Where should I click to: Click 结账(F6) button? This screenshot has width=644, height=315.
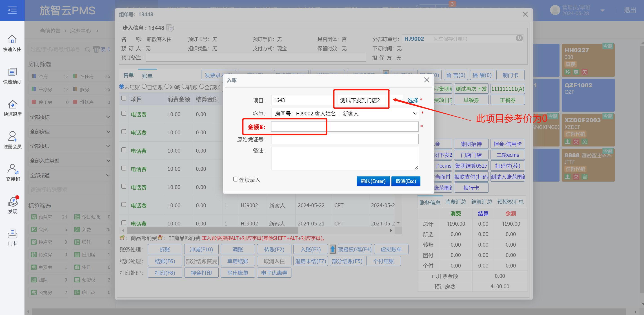165,261
